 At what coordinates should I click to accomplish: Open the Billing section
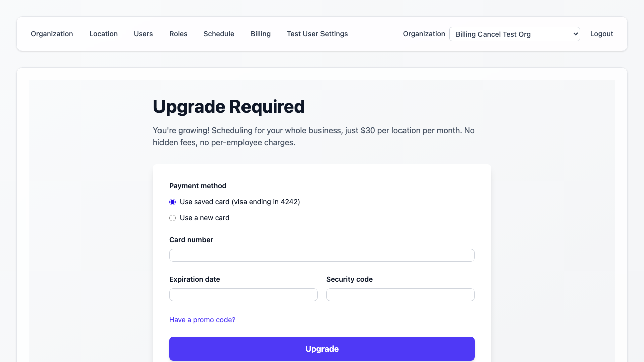point(260,34)
